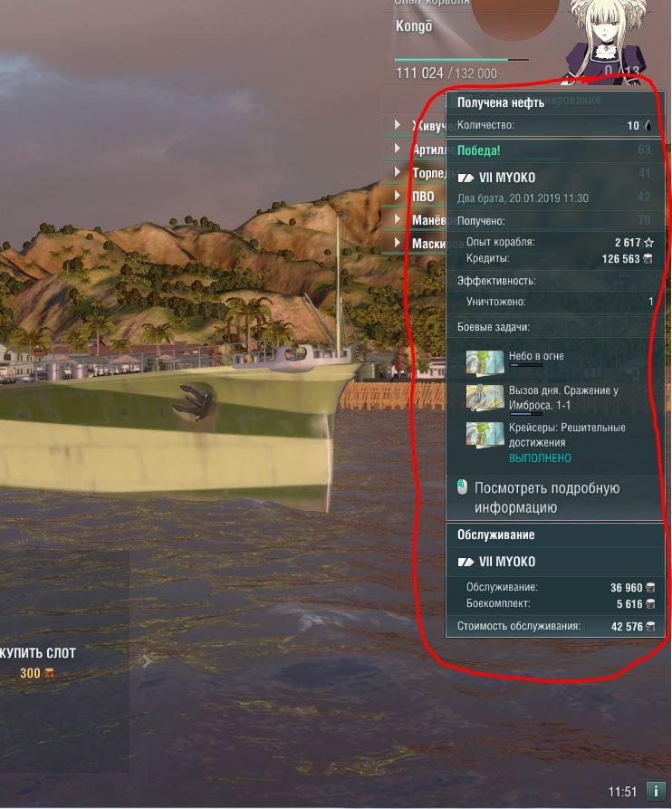Expand the Торпеды parameter arrow

click(x=397, y=172)
